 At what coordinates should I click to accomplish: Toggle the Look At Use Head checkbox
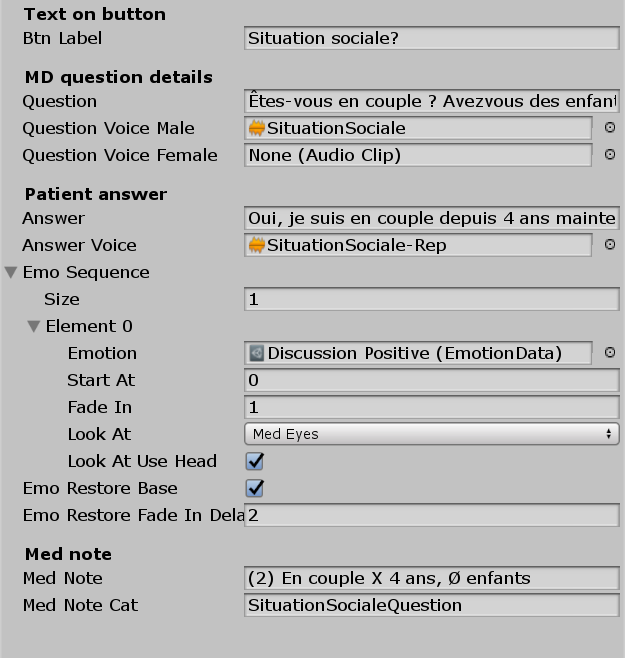[x=255, y=461]
